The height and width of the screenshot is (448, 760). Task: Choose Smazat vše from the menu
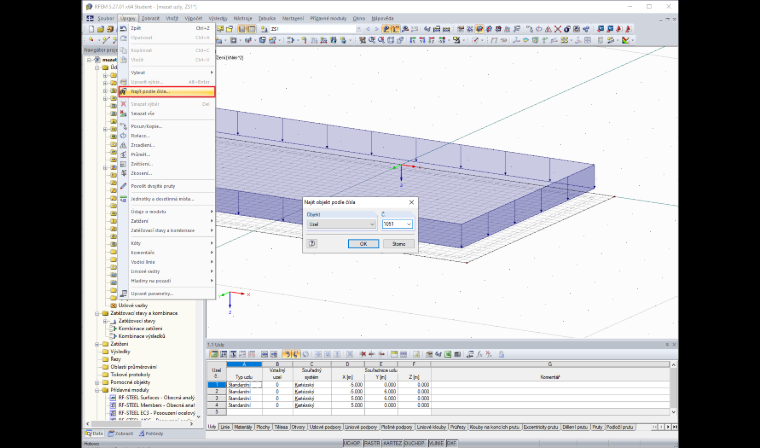coord(167,113)
